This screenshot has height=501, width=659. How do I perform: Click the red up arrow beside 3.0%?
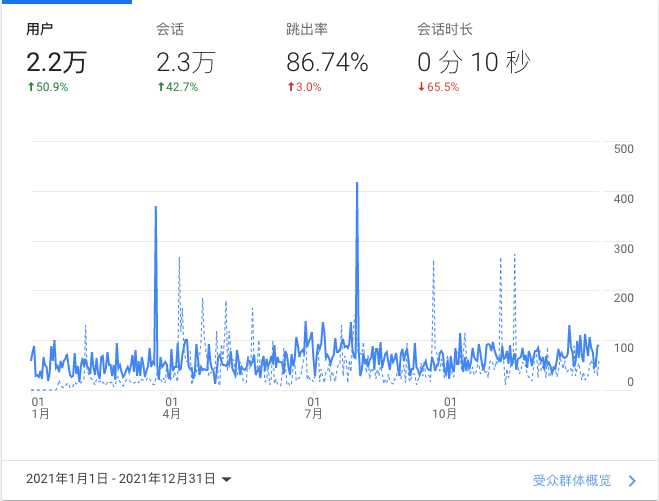click(291, 87)
